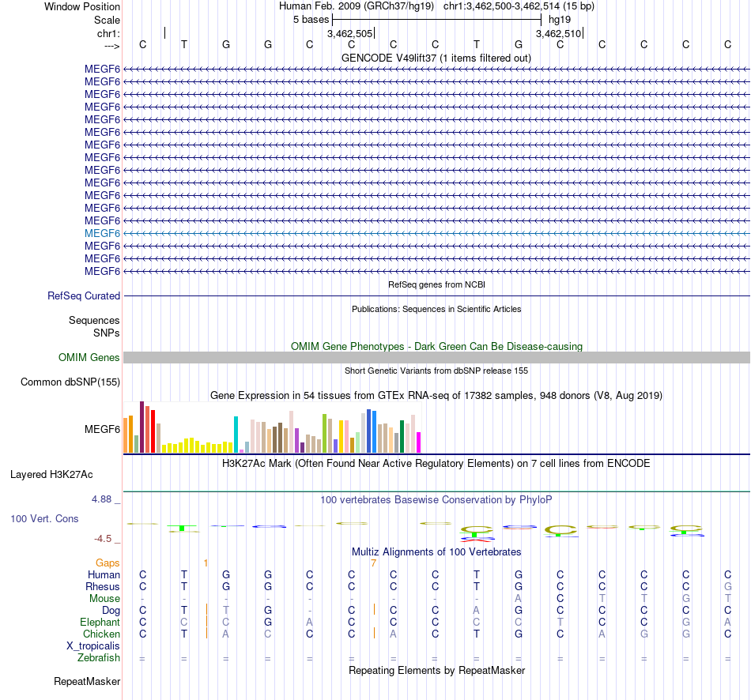This screenshot has height=700, width=751.
Task: Click the GTEx 'Gene Expression in 54 tissues' title
Action: click(x=436, y=396)
